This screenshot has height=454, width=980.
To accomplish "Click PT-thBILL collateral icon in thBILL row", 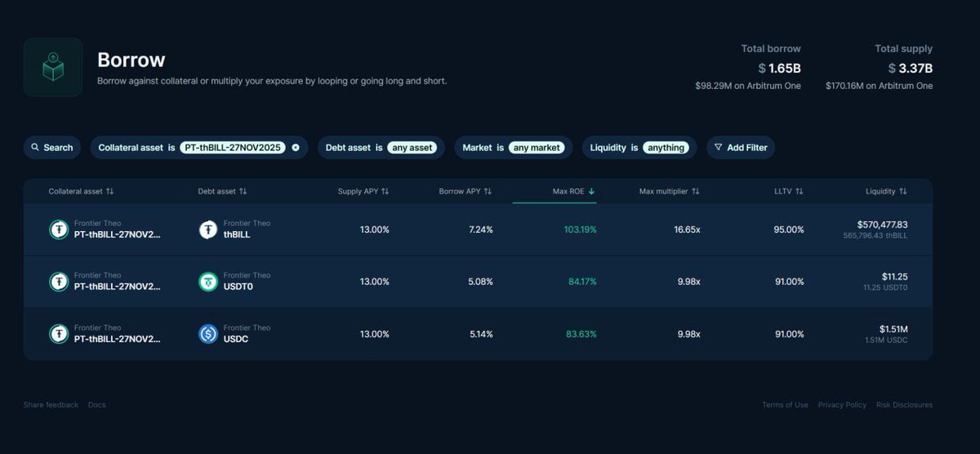I will click(x=59, y=229).
